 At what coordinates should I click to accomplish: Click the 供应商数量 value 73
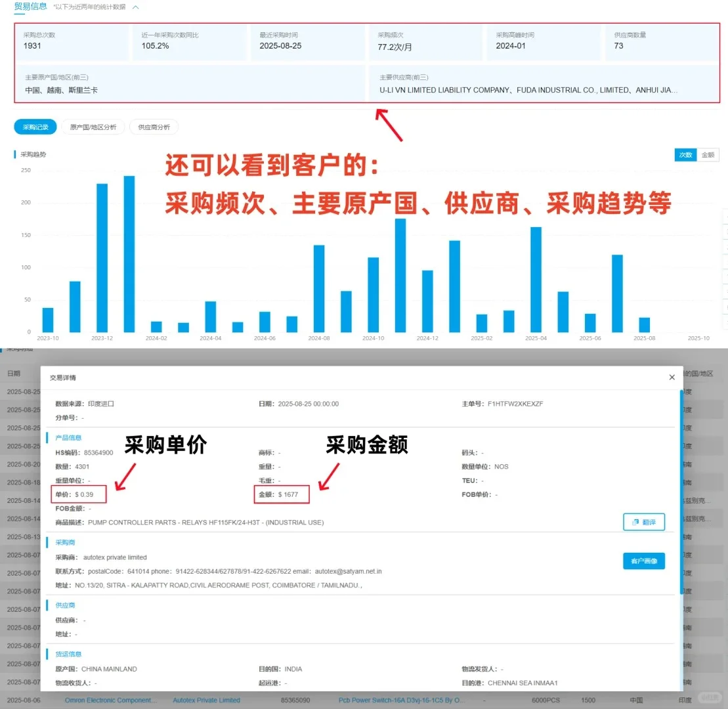[x=618, y=46]
